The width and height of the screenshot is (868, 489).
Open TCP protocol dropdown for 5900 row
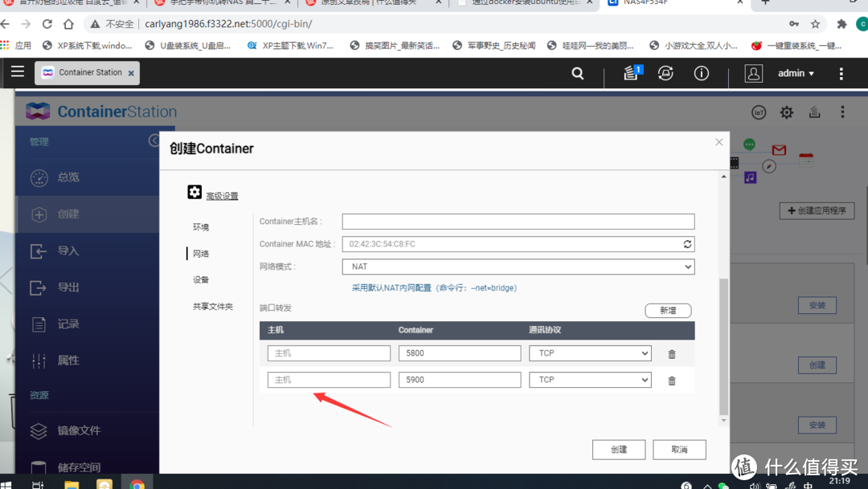click(x=590, y=380)
